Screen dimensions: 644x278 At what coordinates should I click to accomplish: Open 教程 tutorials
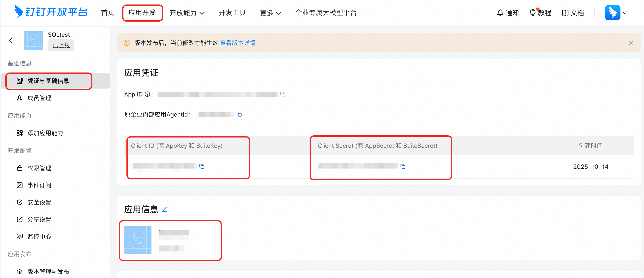pos(540,12)
